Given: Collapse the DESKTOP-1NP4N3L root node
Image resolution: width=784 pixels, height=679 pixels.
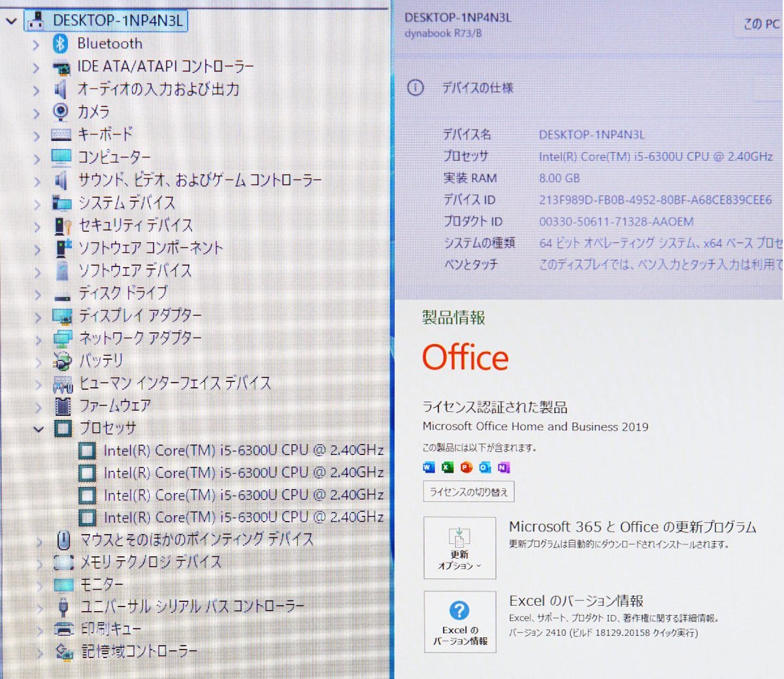Looking at the screenshot, I should (11, 21).
